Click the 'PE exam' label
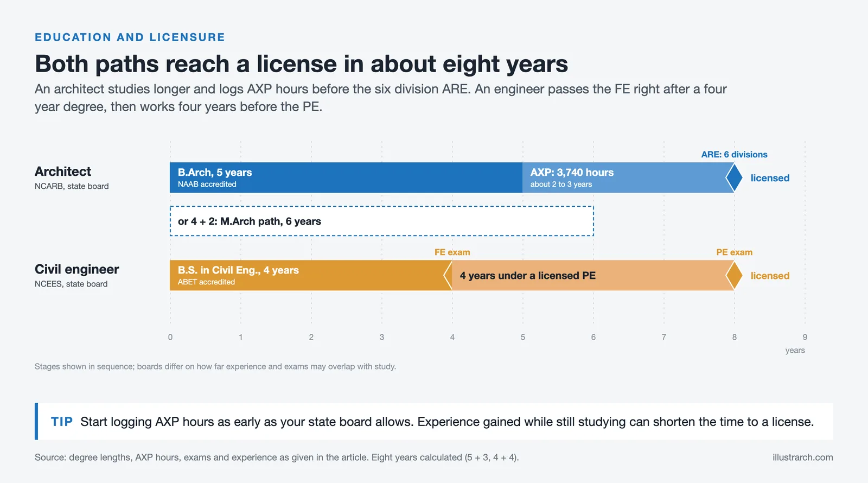This screenshot has height=483, width=868. tap(734, 252)
